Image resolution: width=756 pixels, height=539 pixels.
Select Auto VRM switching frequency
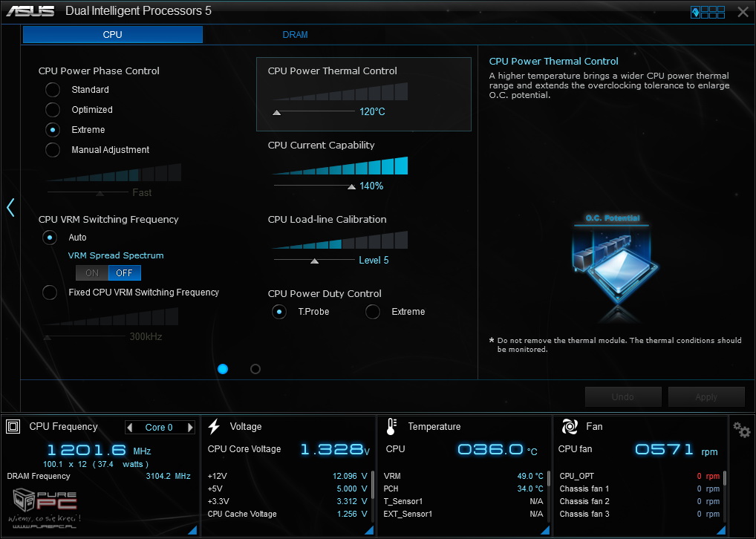tap(50, 238)
